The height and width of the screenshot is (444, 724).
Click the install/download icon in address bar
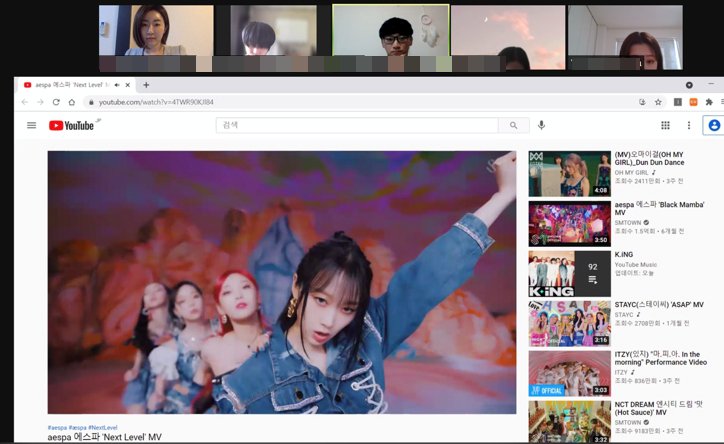click(x=642, y=102)
